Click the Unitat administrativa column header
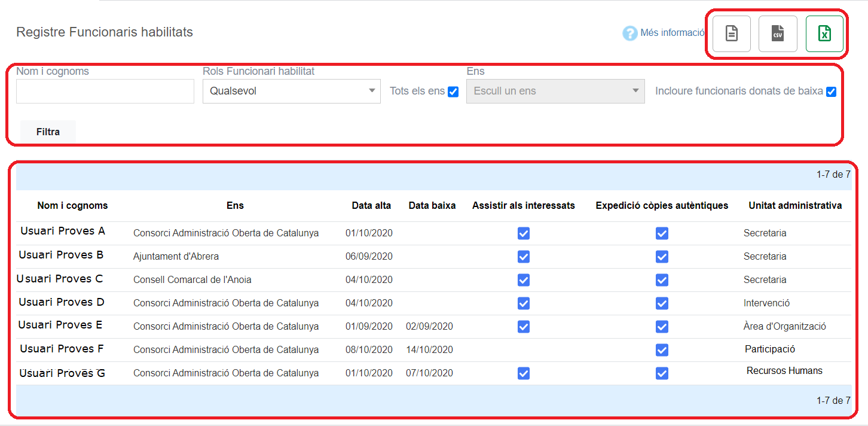 click(795, 206)
